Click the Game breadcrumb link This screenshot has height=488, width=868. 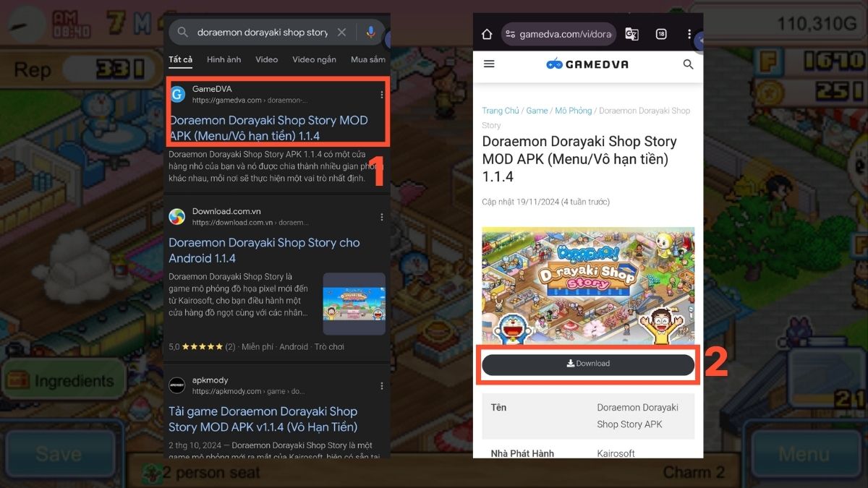(537, 111)
